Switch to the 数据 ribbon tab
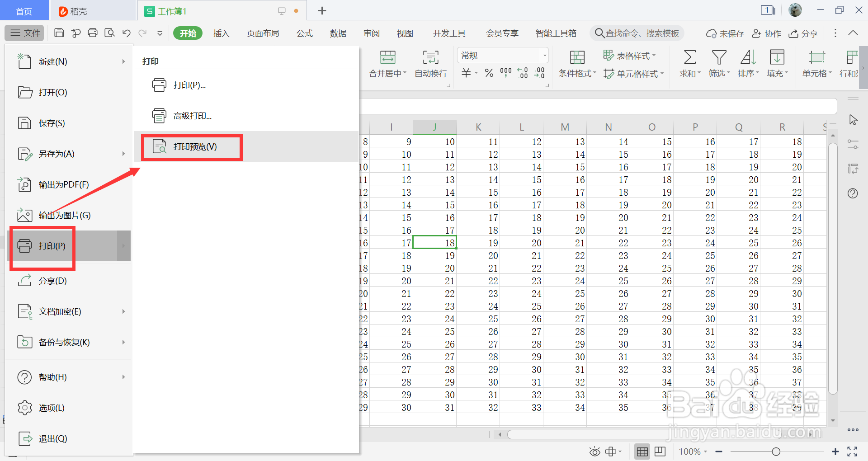The image size is (868, 461). pos(338,33)
